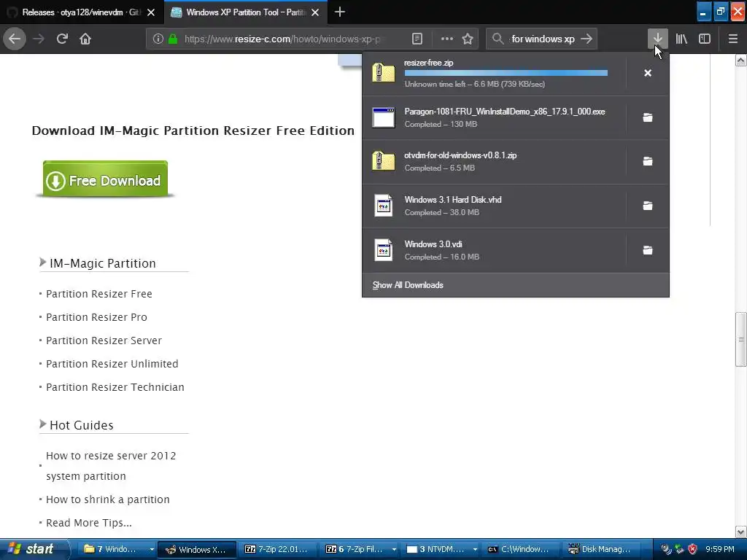Screen dimensions: 747x560
Task: Open the library icon
Action: tap(681, 39)
